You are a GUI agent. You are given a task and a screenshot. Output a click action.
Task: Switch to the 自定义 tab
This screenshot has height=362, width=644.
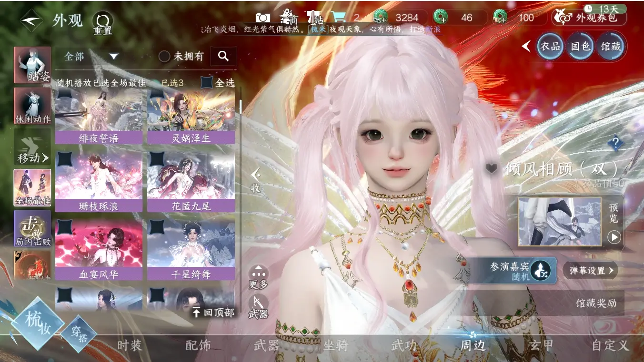click(610, 345)
